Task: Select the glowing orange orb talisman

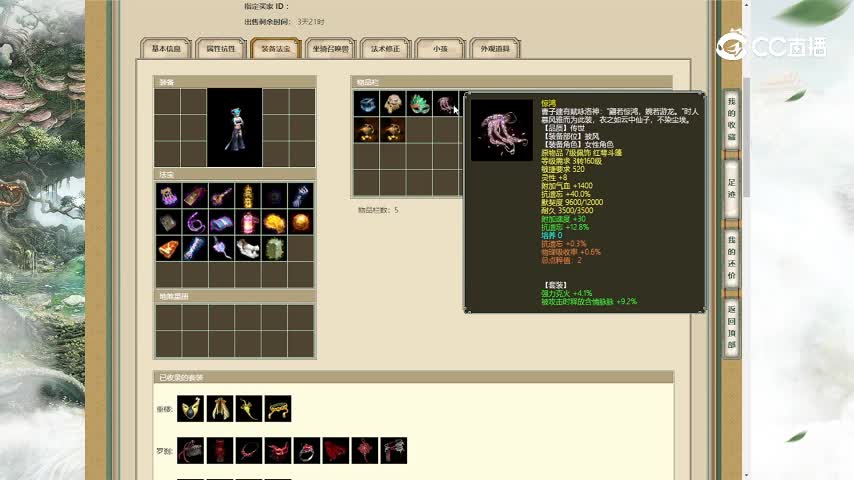Action: pos(301,222)
